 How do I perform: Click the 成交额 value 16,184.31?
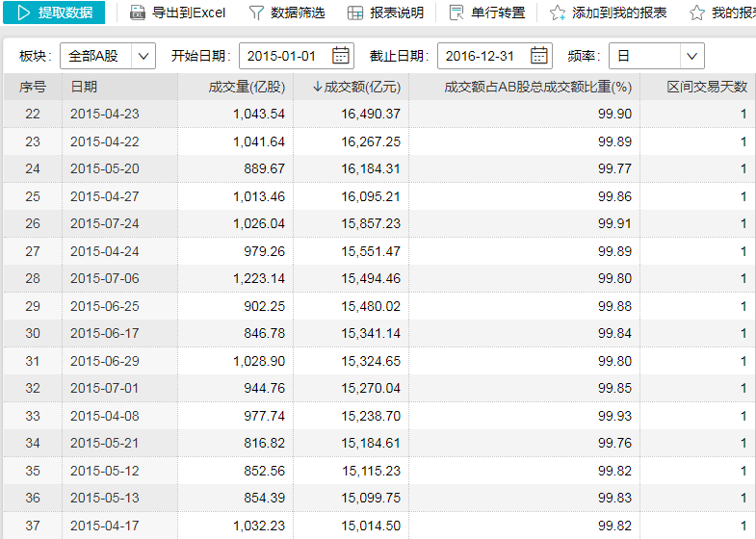(x=371, y=169)
